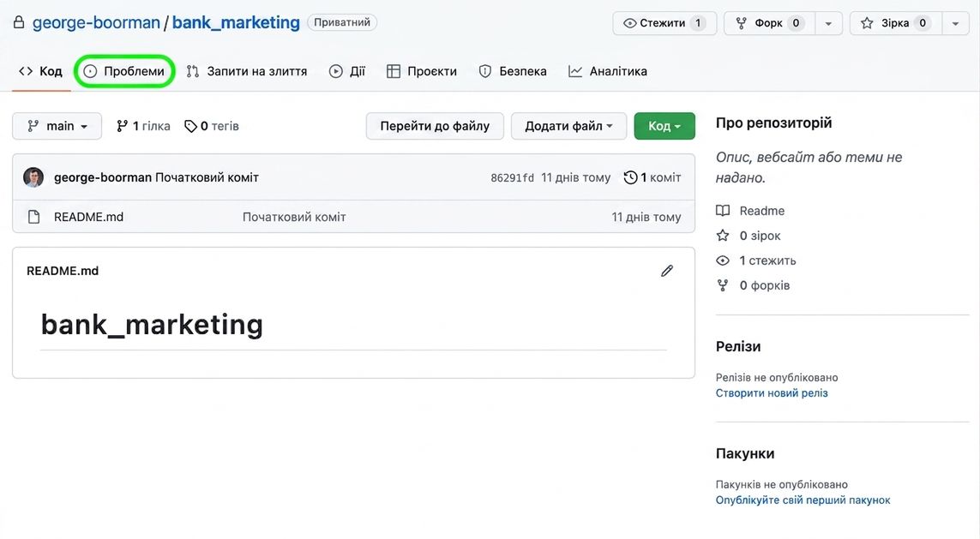Click Перейти до файлу button
Image resolution: width=980 pixels, height=539 pixels.
point(435,126)
